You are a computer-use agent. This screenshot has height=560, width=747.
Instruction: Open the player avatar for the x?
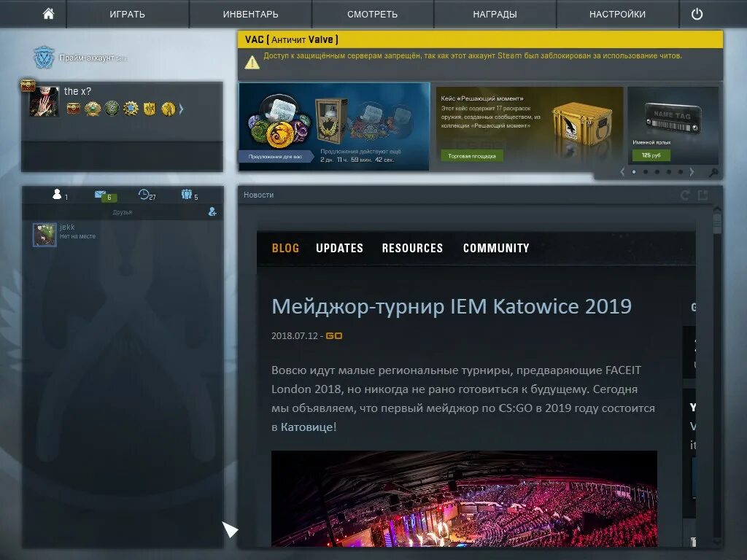pos(44,101)
